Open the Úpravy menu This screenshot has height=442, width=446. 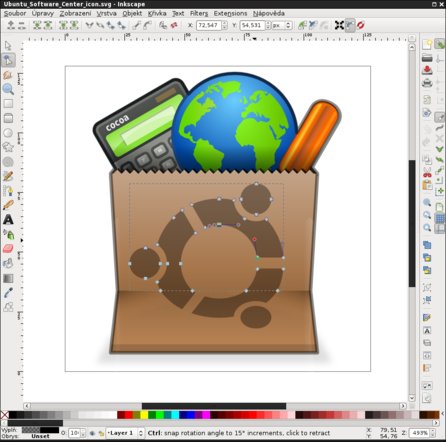pos(43,13)
